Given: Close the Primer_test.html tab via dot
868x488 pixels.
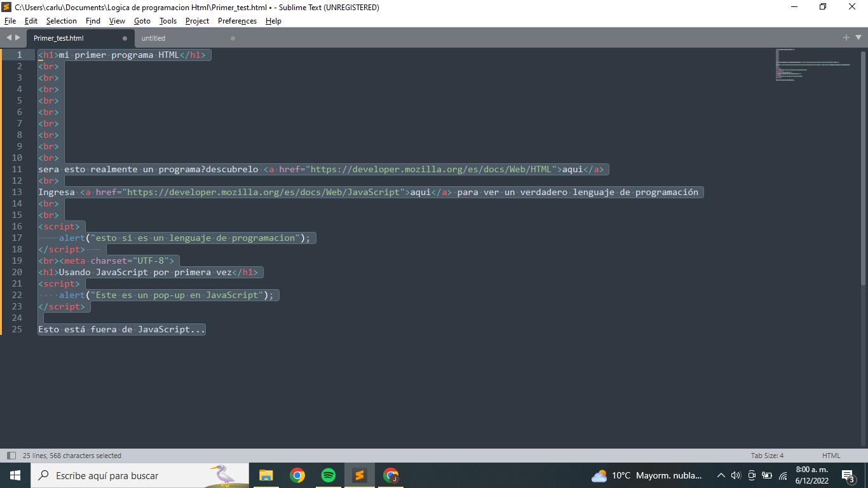Looking at the screenshot, I should pos(125,38).
